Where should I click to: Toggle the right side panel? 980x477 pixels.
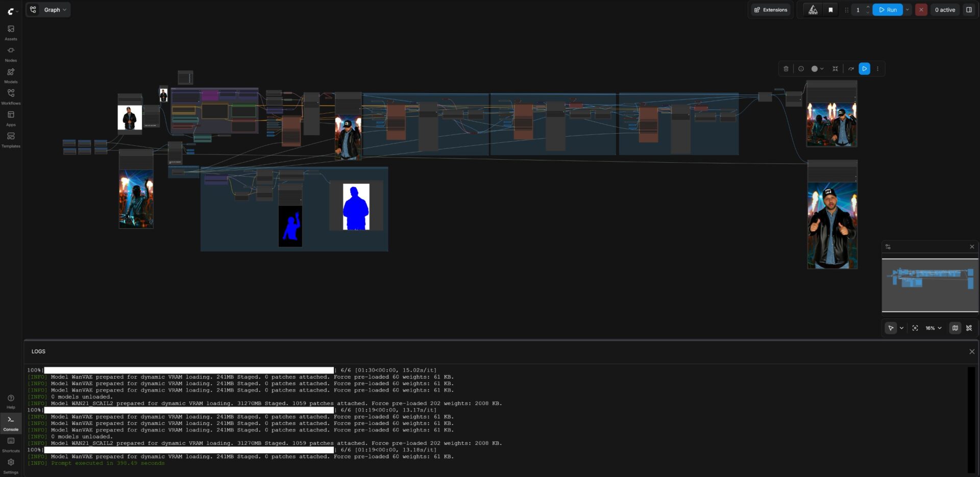969,10
